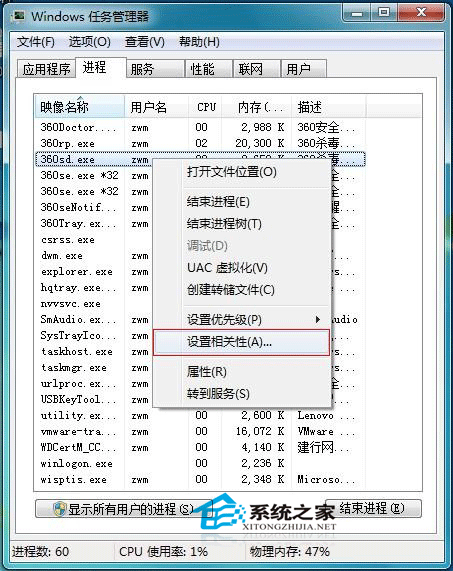Image resolution: width=453 pixels, height=571 pixels.
Task: Sort by CPU column header
Action: tap(205, 107)
